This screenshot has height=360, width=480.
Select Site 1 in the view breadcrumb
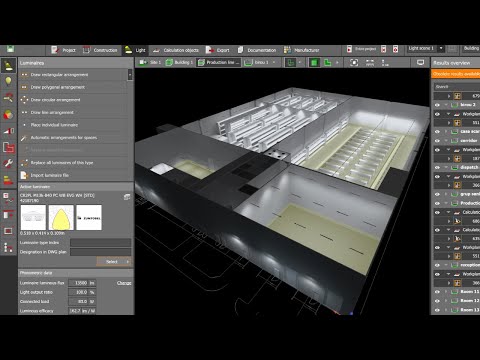(x=150, y=62)
